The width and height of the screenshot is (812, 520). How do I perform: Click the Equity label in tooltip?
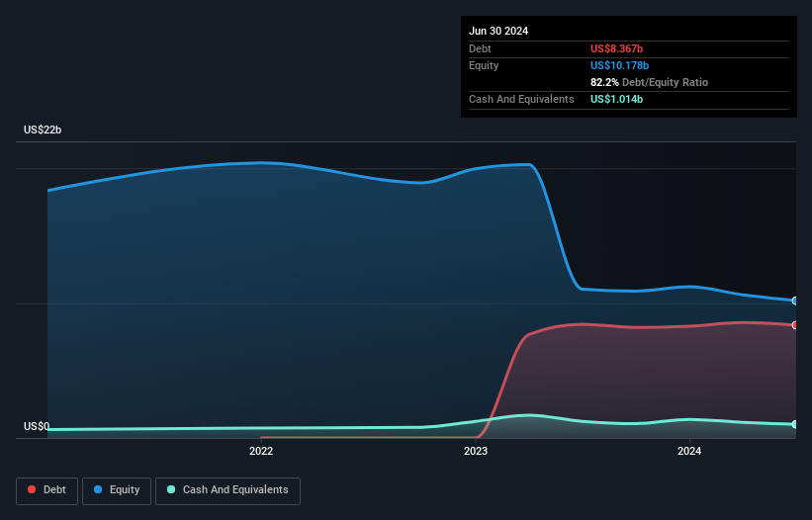pyautogui.click(x=484, y=65)
